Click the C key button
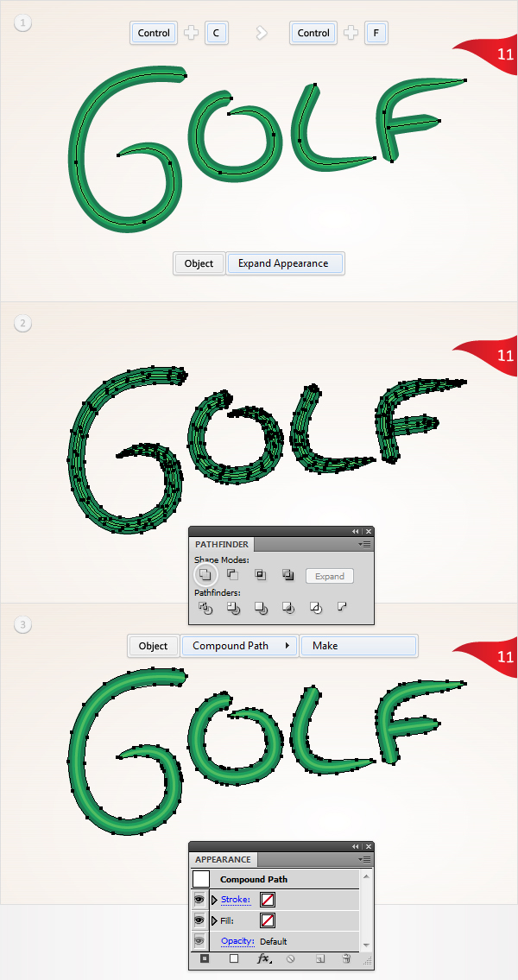This screenshot has height=980, width=518. point(216,33)
